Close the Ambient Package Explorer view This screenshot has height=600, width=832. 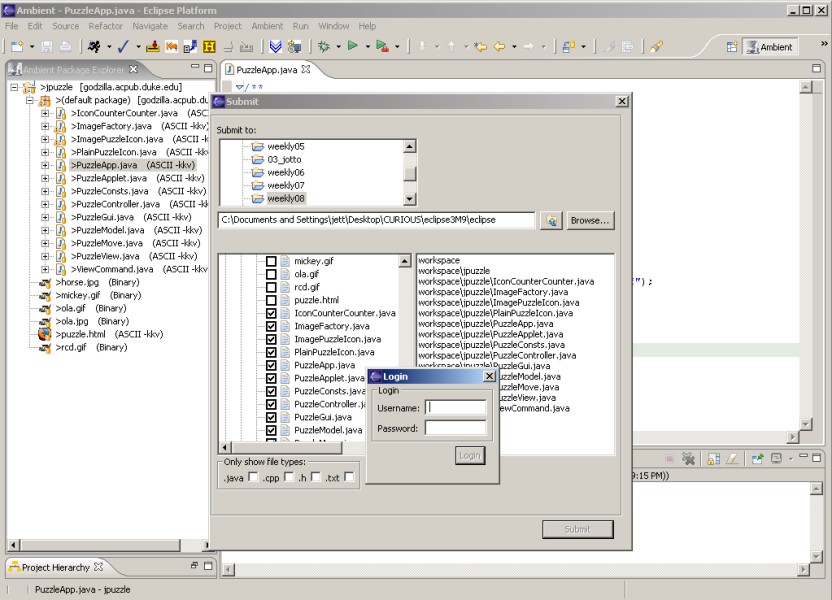coord(133,69)
